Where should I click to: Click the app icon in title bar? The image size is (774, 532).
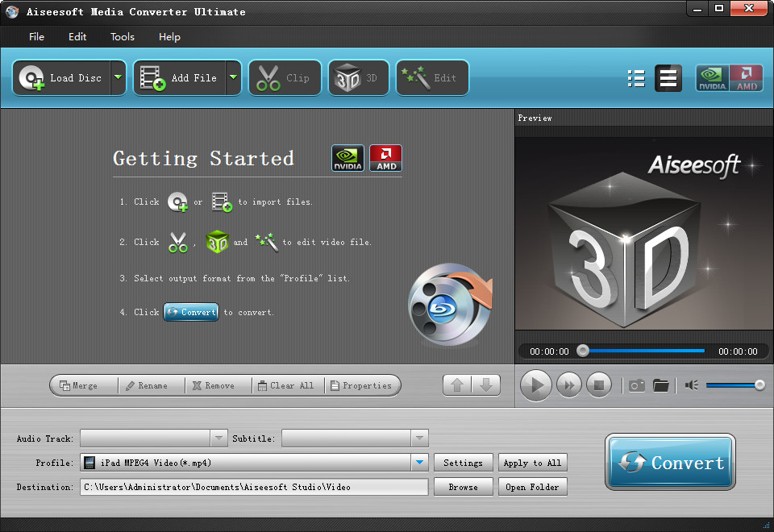click(x=12, y=12)
